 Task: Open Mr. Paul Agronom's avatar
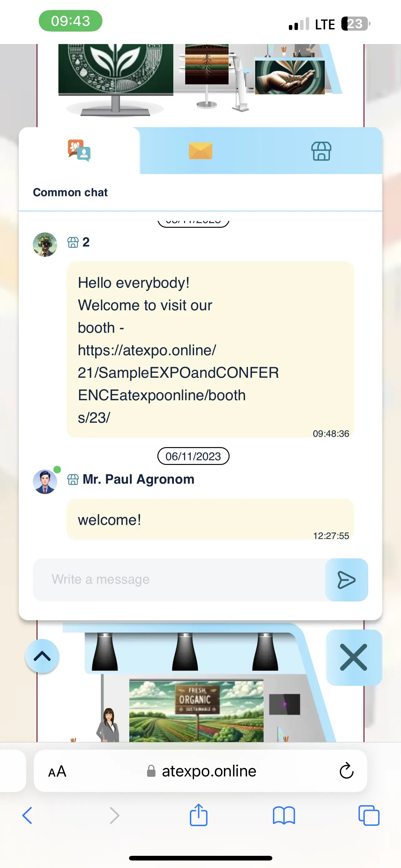pos(45,482)
